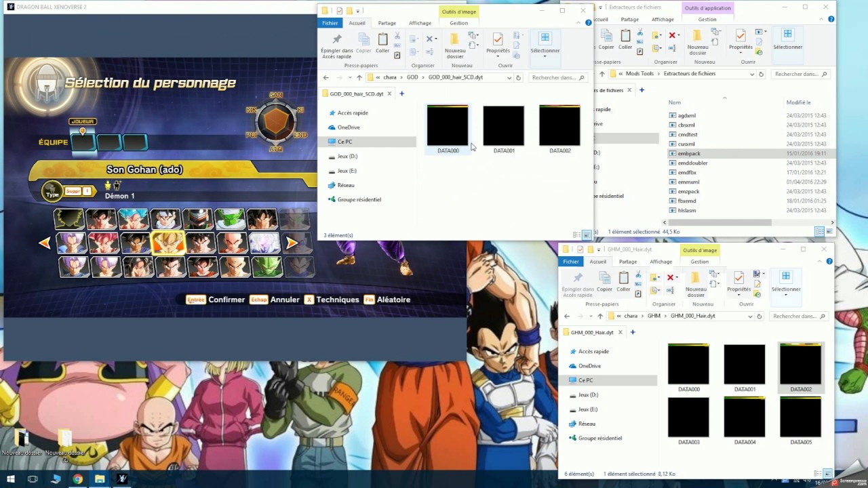Click blue help icon in GHM_000_Hair window
The image size is (868, 488).
pyautogui.click(x=829, y=262)
